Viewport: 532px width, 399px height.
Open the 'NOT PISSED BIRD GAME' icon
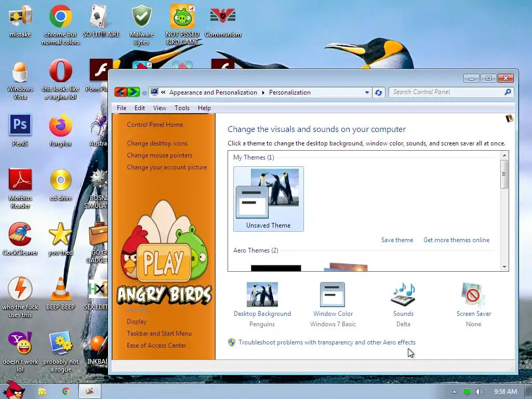pyautogui.click(x=182, y=24)
